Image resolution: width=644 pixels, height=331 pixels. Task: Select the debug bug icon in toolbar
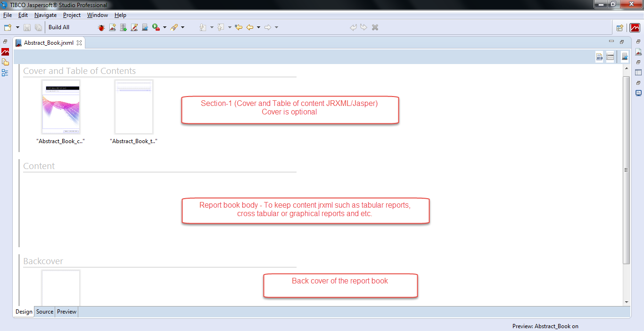pyautogui.click(x=101, y=27)
